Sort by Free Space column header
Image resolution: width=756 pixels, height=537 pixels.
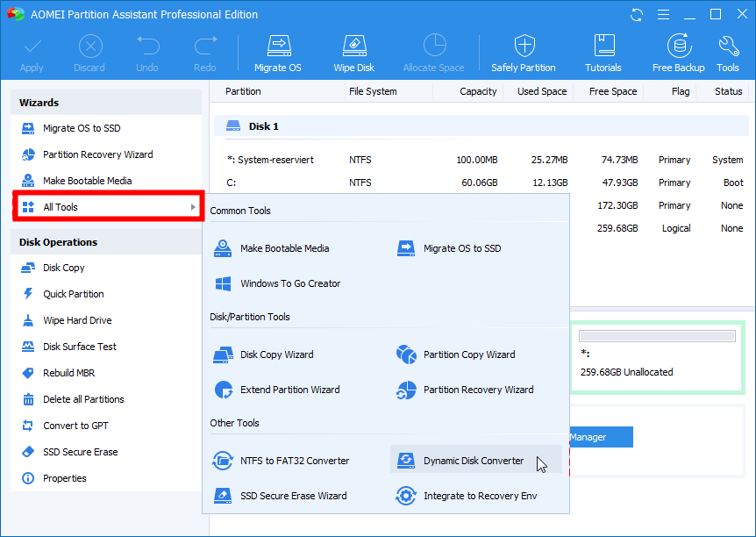(613, 91)
